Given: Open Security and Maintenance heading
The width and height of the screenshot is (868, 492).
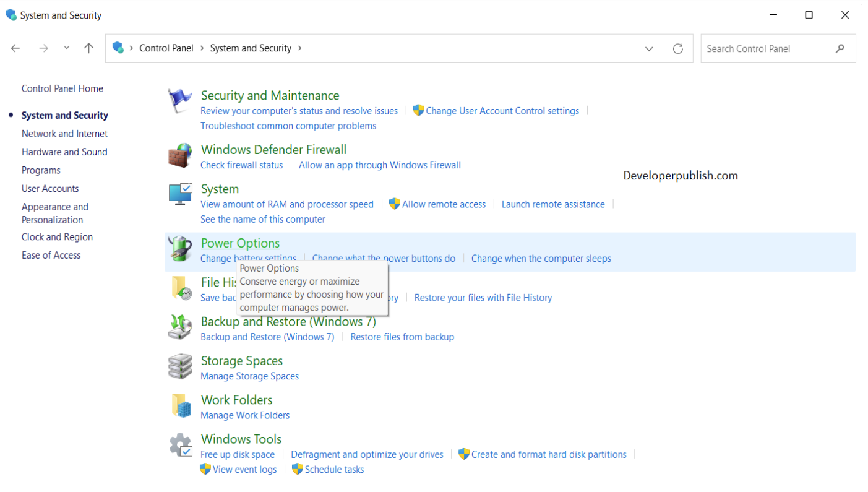Looking at the screenshot, I should pyautogui.click(x=270, y=95).
